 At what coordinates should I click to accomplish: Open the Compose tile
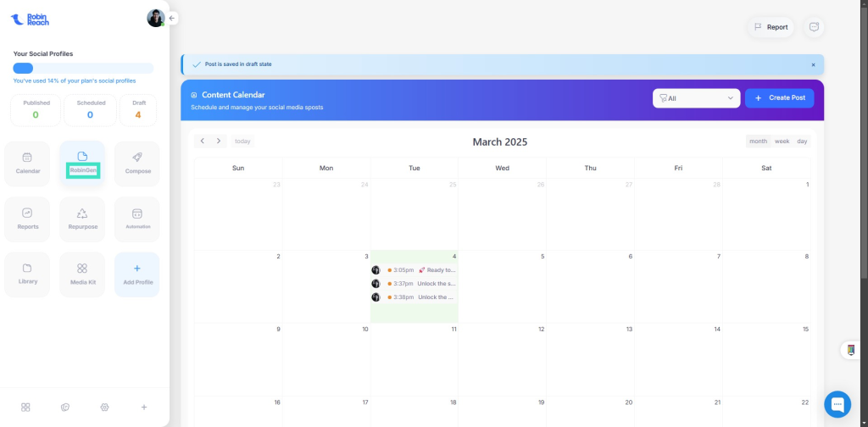[137, 164]
